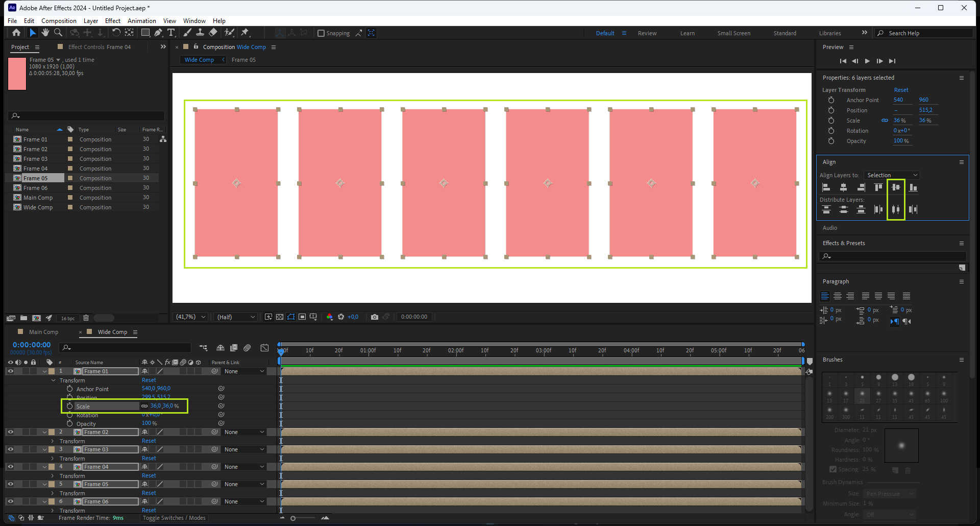Select the Hand tool in toolbar

coord(45,33)
